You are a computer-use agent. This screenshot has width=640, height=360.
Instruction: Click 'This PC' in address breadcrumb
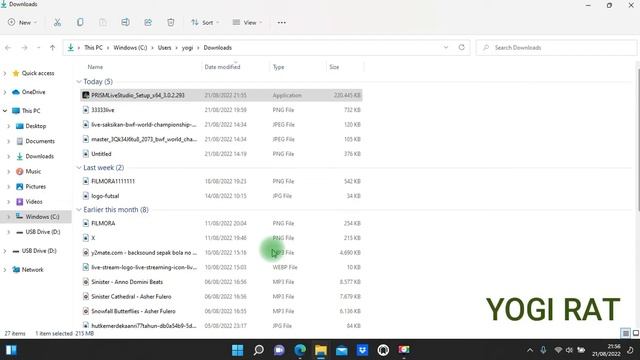tap(93, 48)
